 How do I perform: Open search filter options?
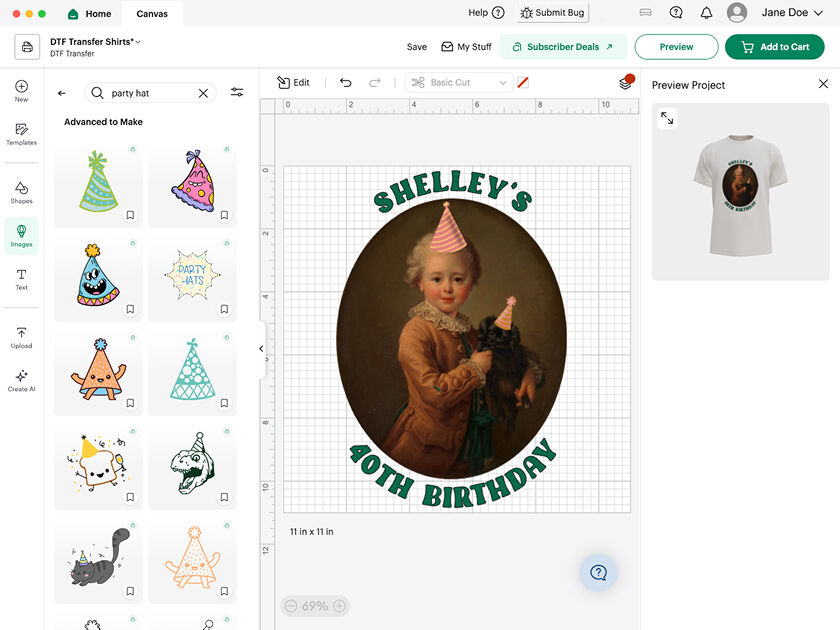237,93
